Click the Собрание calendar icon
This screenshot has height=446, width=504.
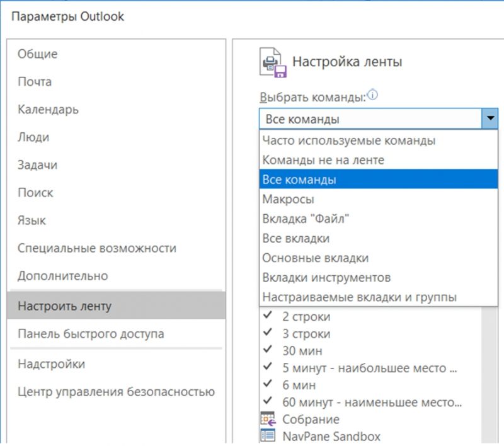coord(268,419)
